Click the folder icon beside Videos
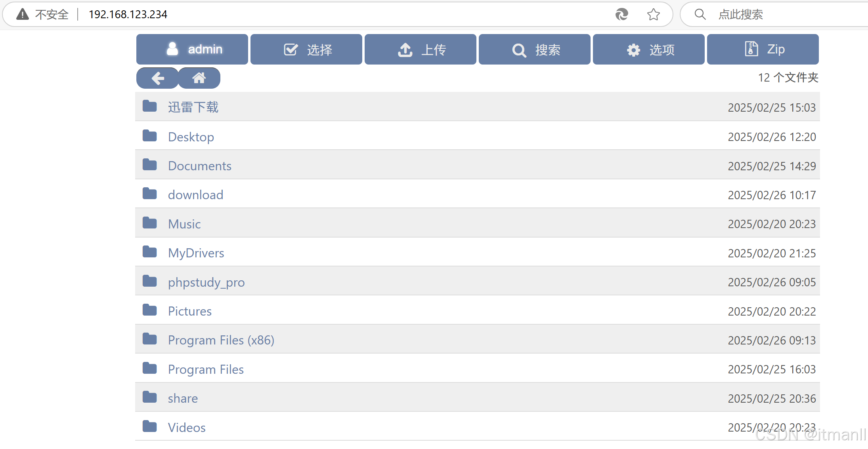Image resolution: width=868 pixels, height=449 pixels. click(149, 426)
